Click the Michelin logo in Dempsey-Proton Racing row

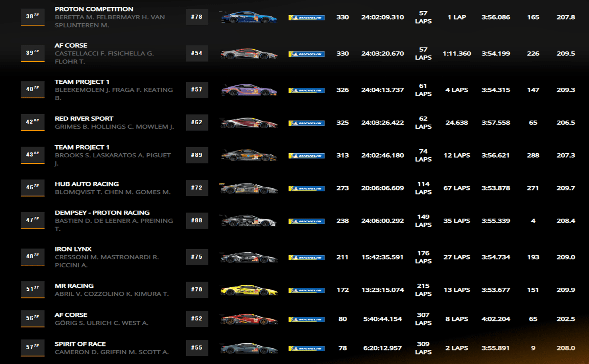point(306,222)
